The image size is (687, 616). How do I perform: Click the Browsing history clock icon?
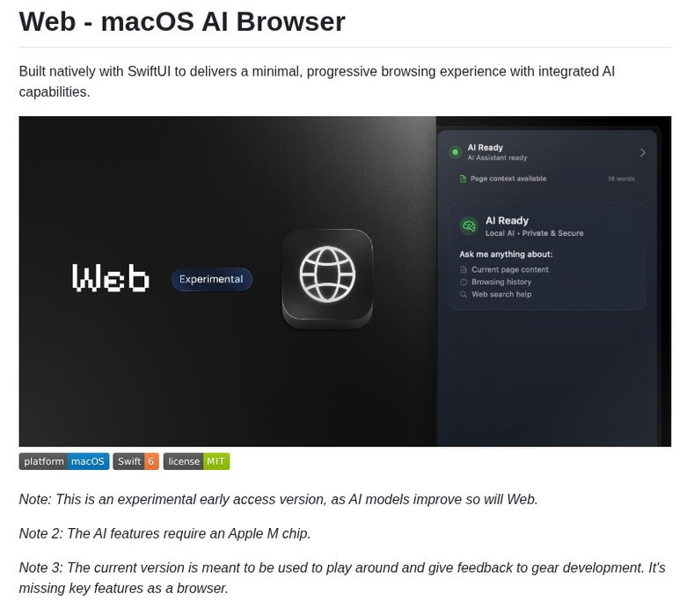[x=464, y=282]
